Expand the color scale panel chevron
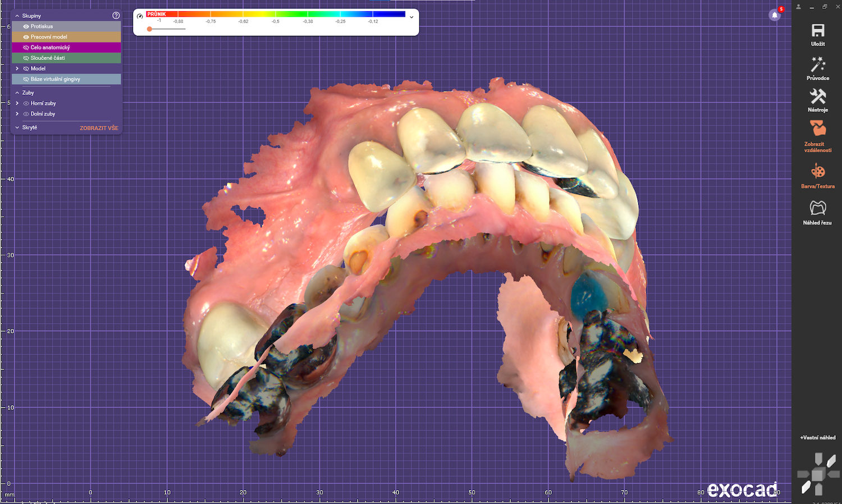842x504 pixels. 411,17
